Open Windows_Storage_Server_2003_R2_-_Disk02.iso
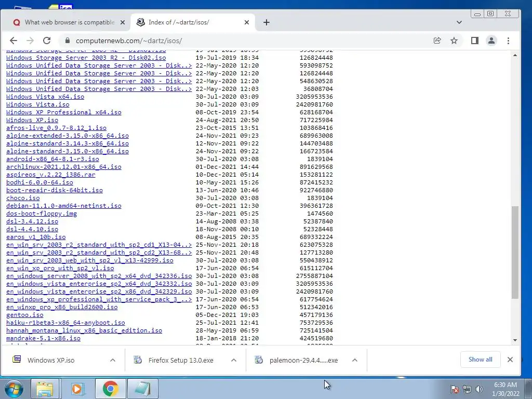The width and height of the screenshot is (532, 399). point(86,58)
